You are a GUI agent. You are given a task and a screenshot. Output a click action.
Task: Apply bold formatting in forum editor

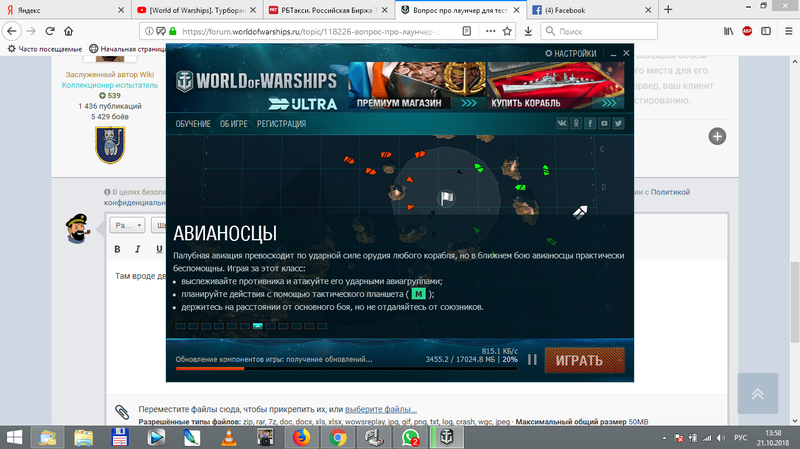click(117, 249)
